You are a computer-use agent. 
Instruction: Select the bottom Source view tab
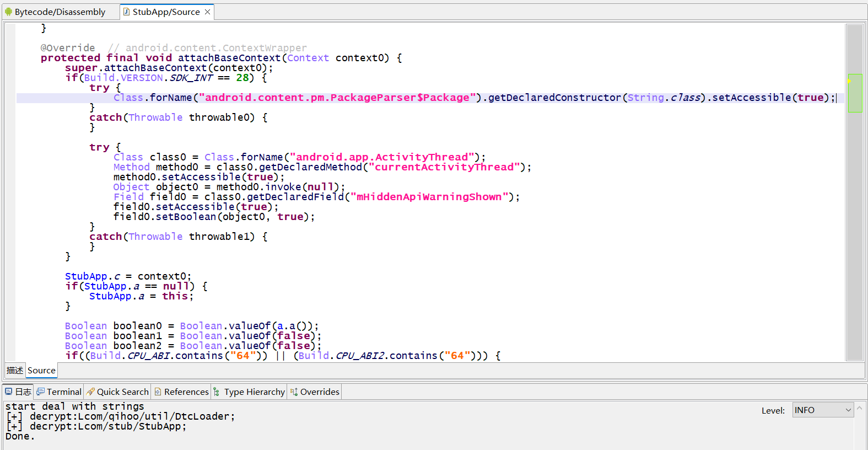[x=41, y=370]
